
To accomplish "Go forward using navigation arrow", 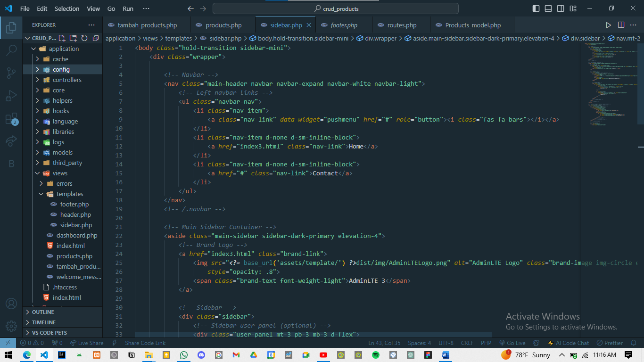I will pyautogui.click(x=203, y=8).
